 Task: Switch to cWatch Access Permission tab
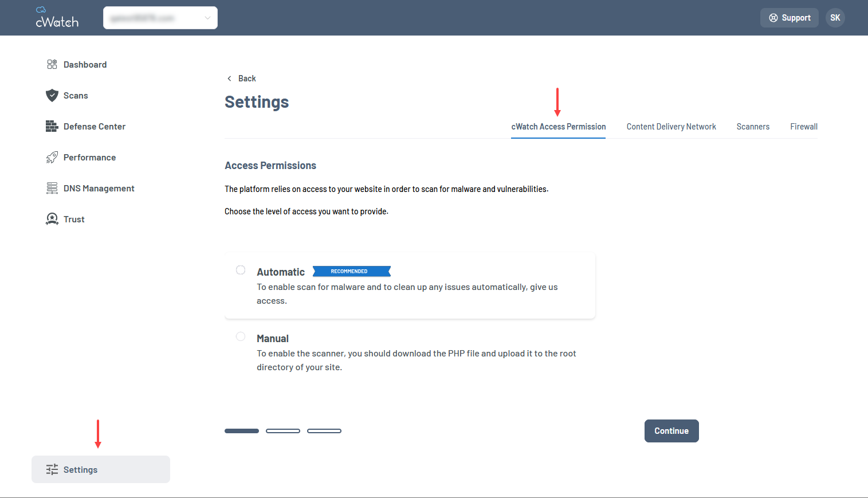pos(559,127)
